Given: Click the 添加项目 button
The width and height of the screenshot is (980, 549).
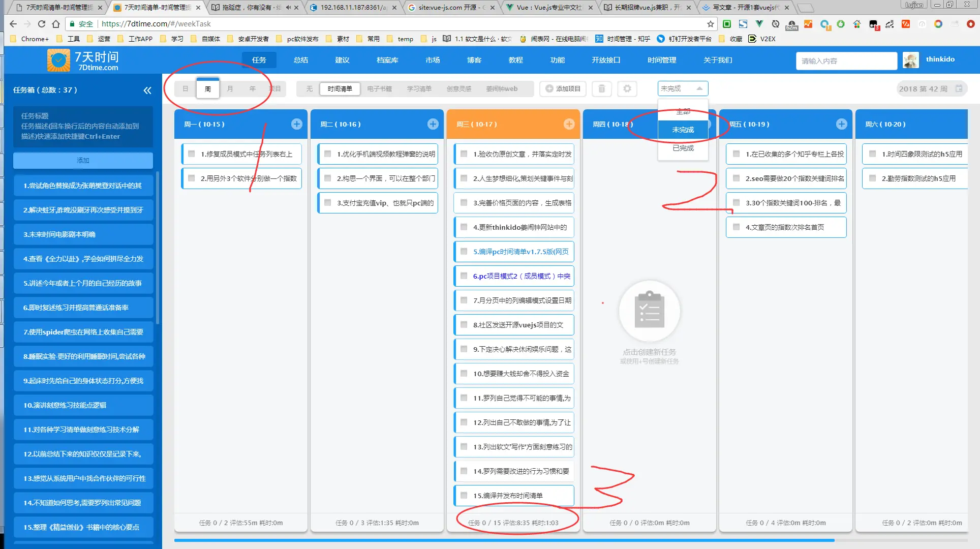Looking at the screenshot, I should coord(563,88).
